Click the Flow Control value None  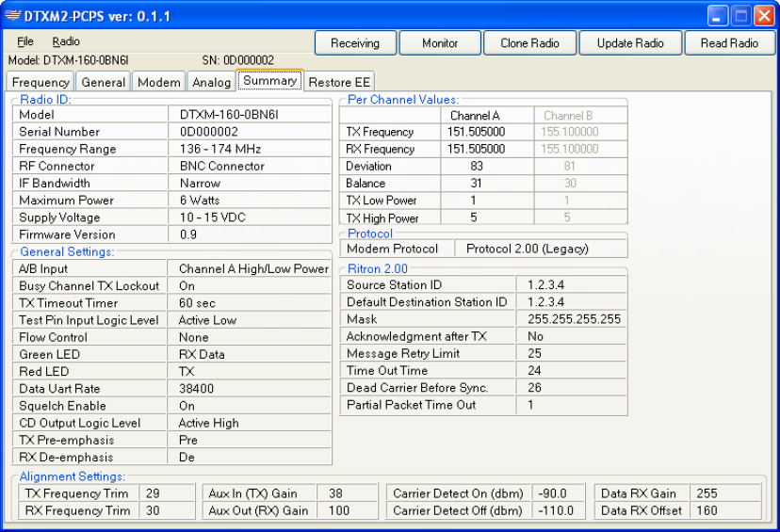pos(193,338)
